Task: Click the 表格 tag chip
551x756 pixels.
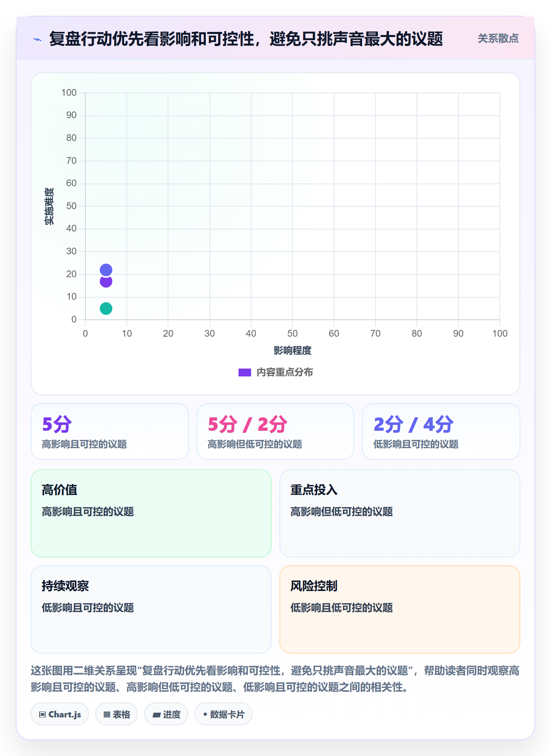Action: click(116, 714)
